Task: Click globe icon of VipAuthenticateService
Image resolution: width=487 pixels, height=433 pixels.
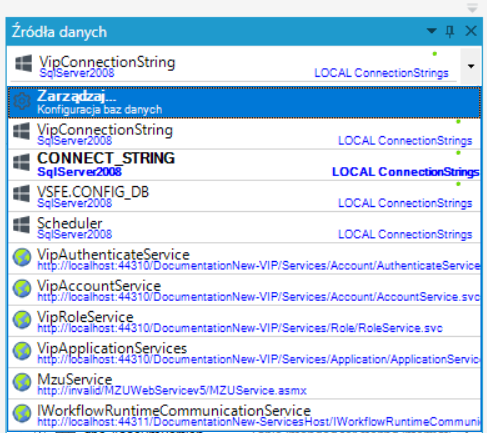Action: point(22,257)
